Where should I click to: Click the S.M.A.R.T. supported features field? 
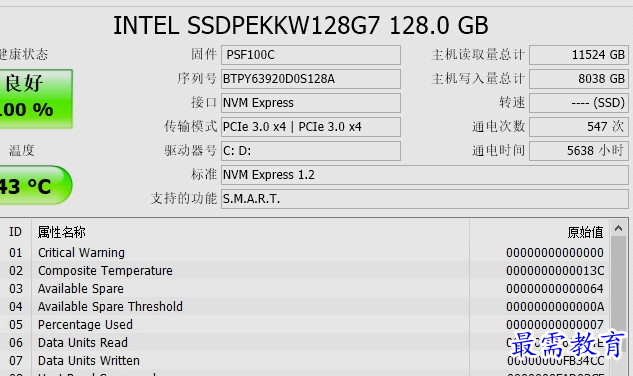coord(425,199)
